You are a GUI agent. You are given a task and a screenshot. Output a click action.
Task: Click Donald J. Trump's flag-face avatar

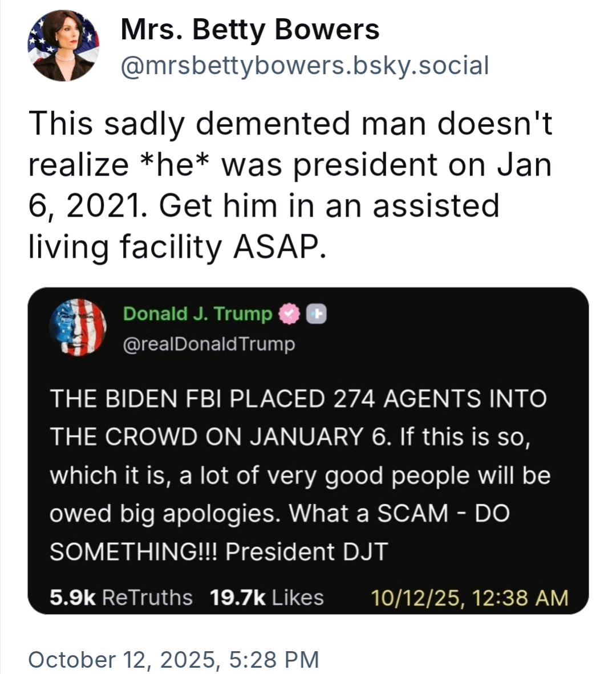pos(78,327)
